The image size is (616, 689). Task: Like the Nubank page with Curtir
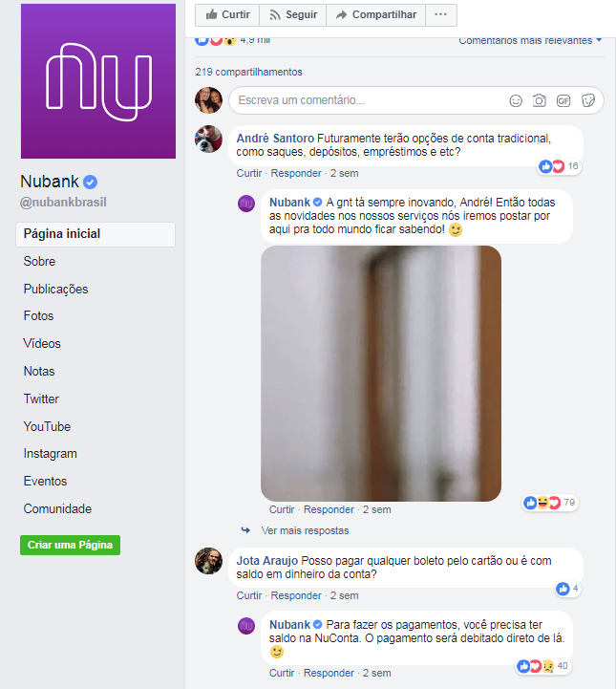coord(227,15)
